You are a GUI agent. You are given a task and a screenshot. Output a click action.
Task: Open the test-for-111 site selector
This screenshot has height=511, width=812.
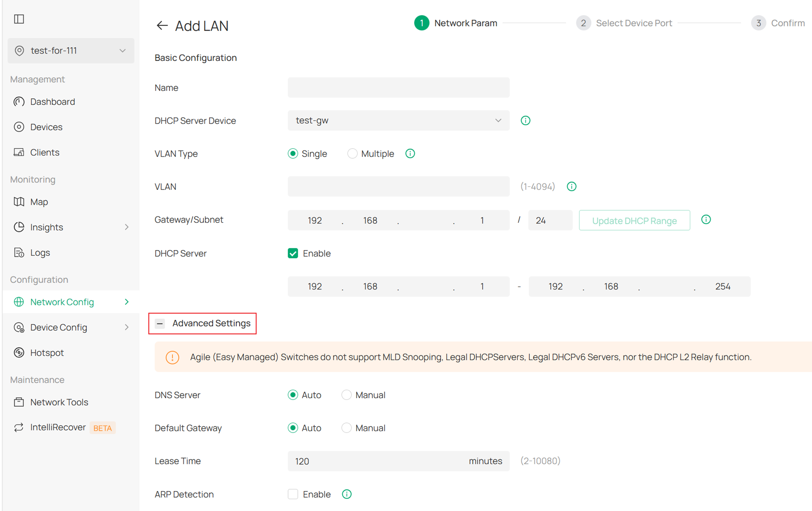pyautogui.click(x=71, y=50)
